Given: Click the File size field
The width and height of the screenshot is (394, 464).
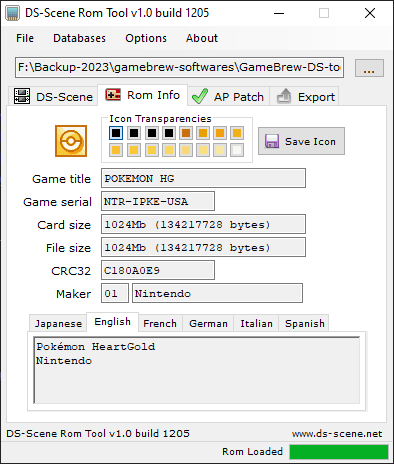Looking at the screenshot, I should [x=203, y=247].
